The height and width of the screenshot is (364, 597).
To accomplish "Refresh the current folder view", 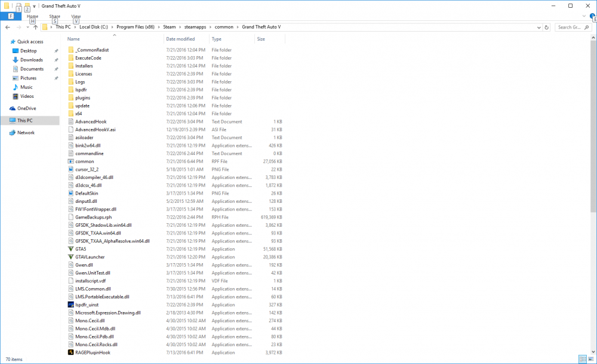I will (x=547, y=27).
